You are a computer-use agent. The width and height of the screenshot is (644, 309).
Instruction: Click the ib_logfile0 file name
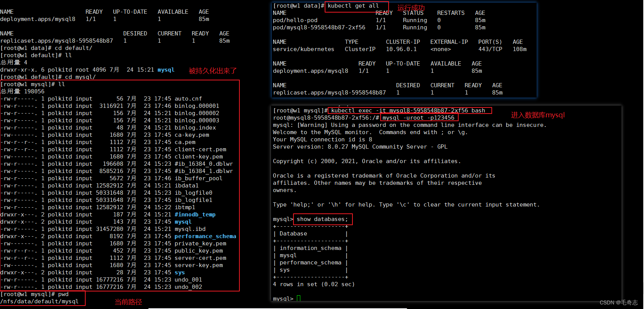pos(193,193)
